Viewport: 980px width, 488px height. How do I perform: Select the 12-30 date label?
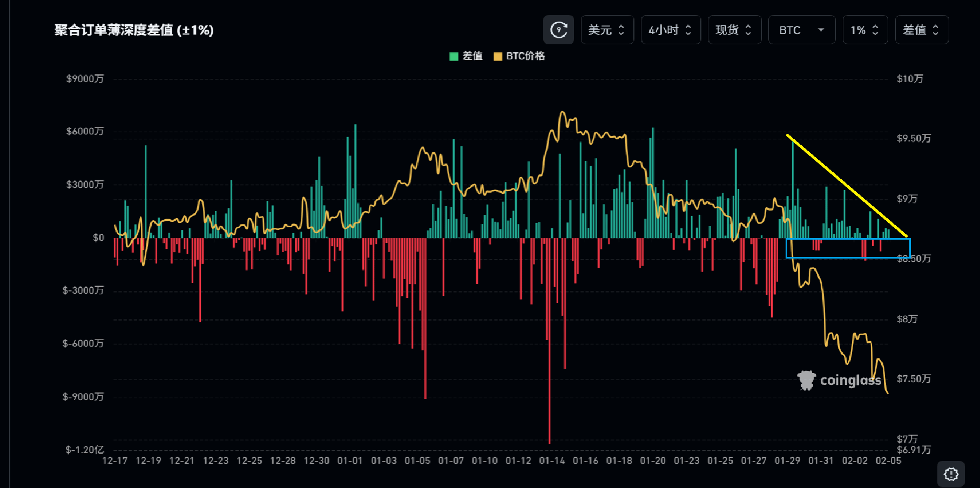[x=316, y=460]
